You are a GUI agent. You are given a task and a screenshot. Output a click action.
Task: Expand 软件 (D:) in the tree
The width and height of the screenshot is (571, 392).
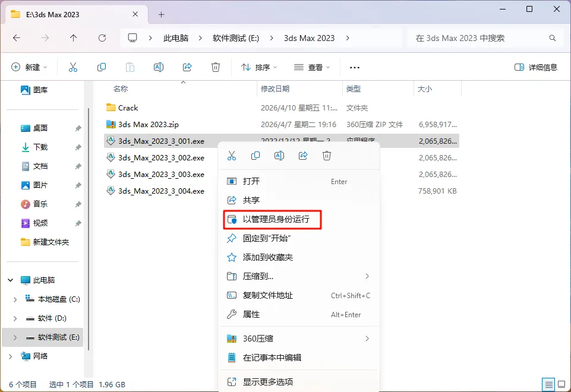pyautogui.click(x=15, y=318)
